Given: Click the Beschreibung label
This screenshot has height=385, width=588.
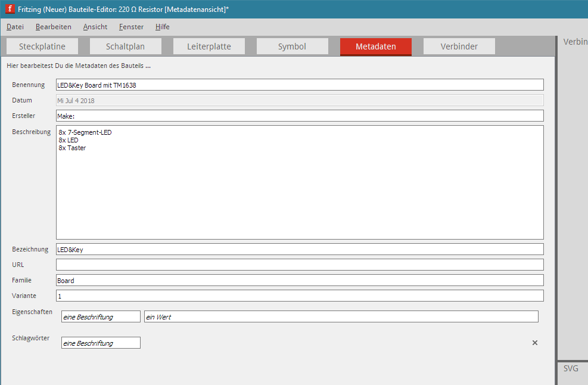Looking at the screenshot, I should point(31,132).
